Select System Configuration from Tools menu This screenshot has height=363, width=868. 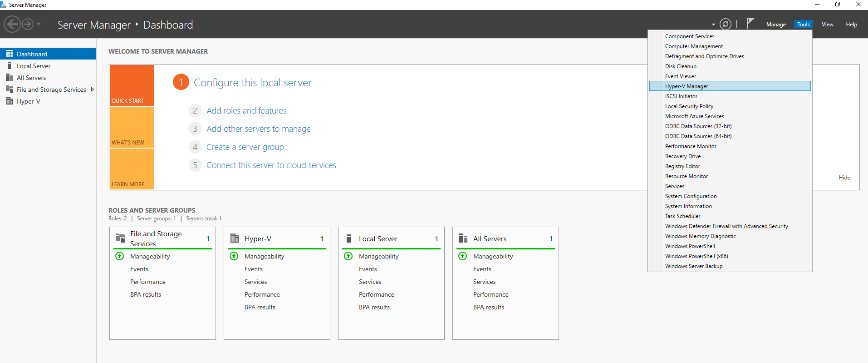pyautogui.click(x=730, y=196)
